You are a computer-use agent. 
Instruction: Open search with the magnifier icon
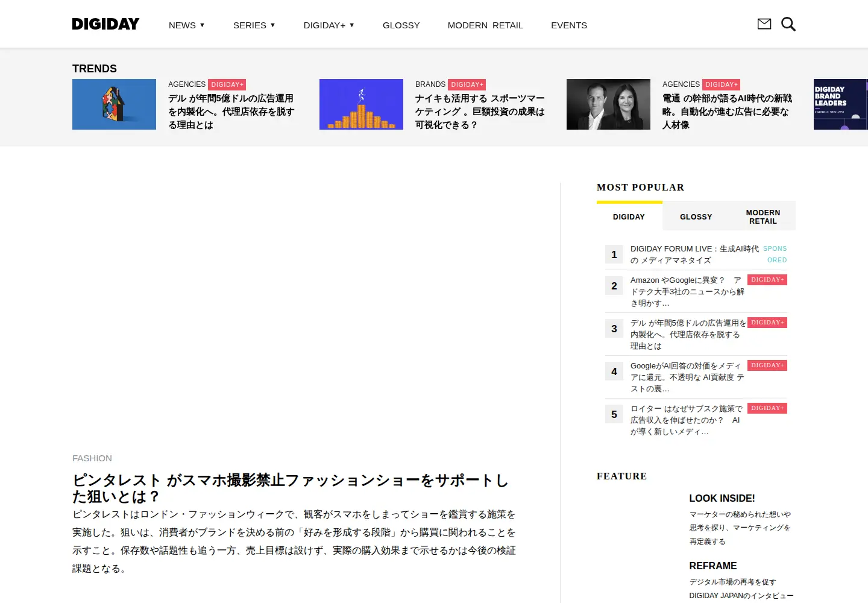(x=788, y=24)
